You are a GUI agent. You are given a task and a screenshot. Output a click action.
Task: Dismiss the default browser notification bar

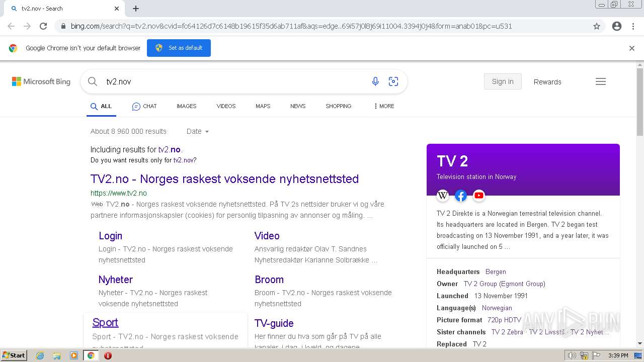tap(632, 48)
